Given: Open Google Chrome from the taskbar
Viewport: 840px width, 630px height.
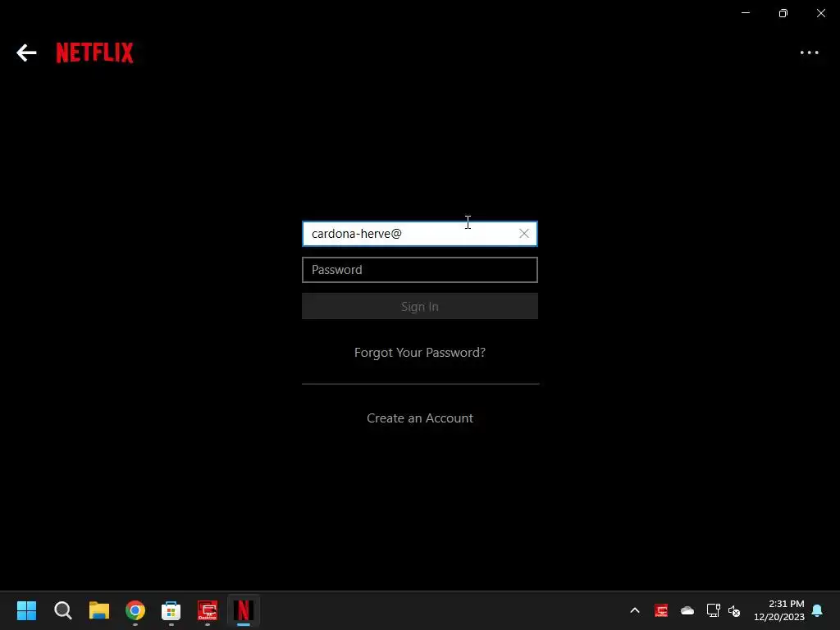Looking at the screenshot, I should (135, 610).
